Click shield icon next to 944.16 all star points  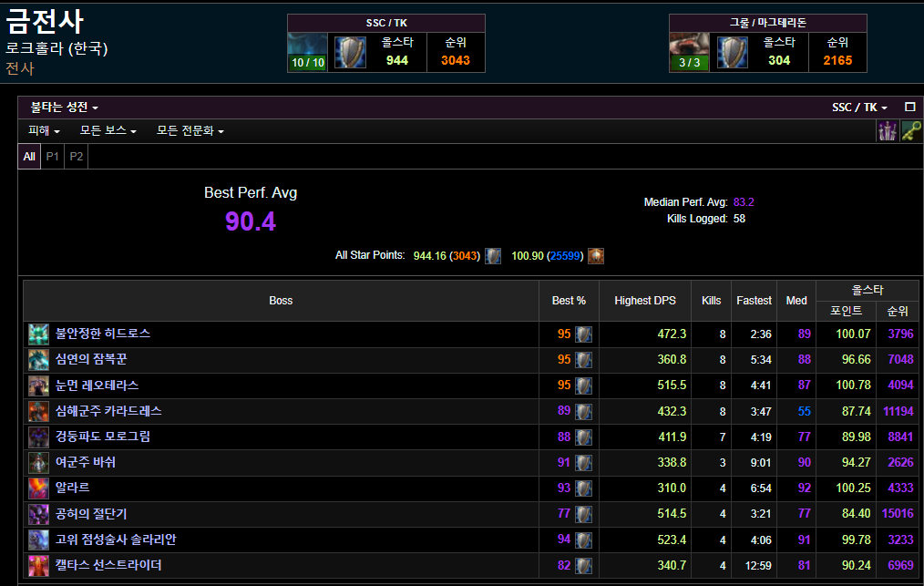pos(493,256)
